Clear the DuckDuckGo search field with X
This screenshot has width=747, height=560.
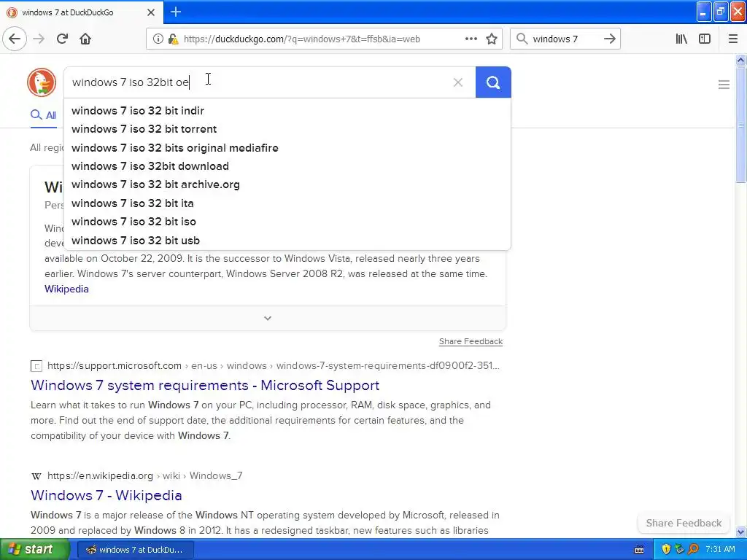point(458,82)
